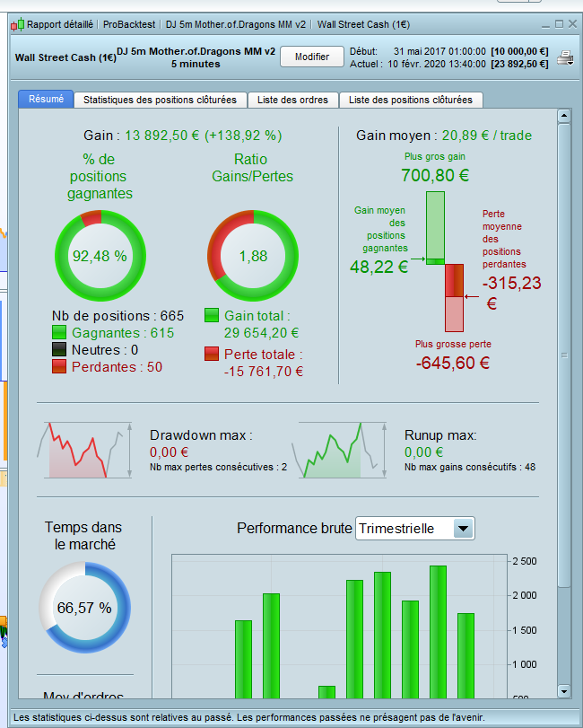This screenshot has height=728, width=583.
Task: Click the printer icon in header
Action: (565, 58)
